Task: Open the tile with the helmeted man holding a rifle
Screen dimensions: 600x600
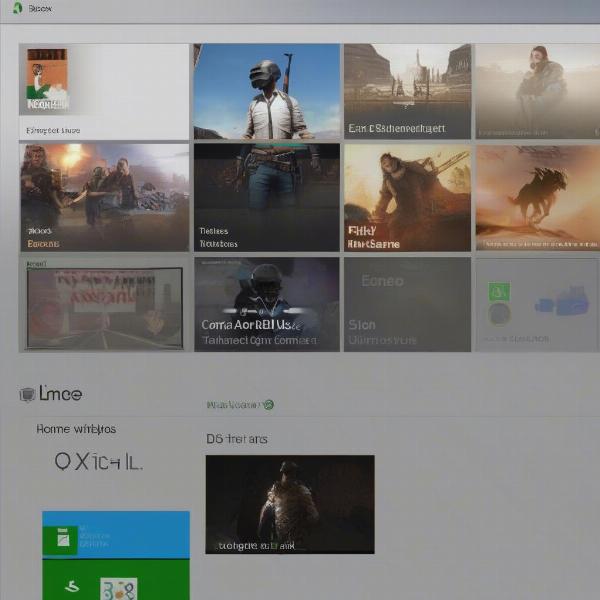Action: [x=267, y=91]
